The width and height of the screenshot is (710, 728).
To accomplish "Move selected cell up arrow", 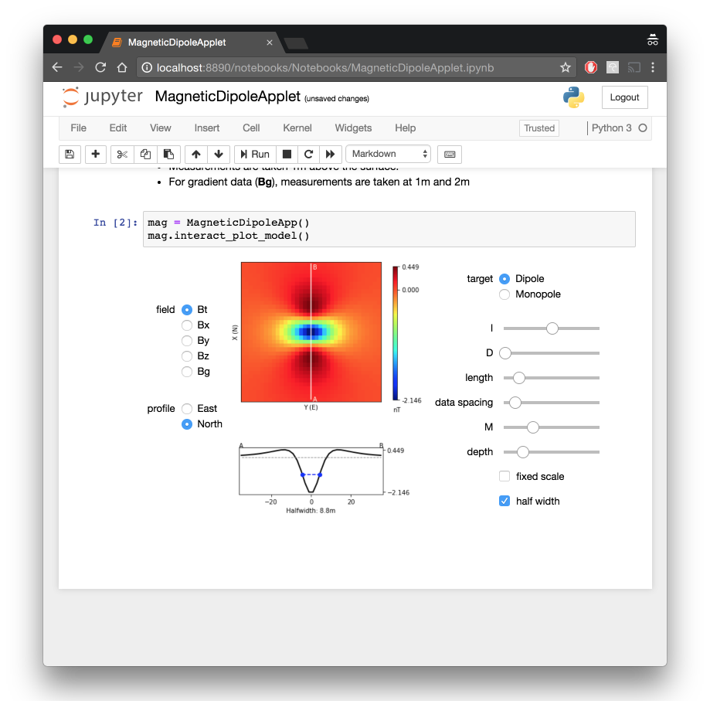I will pyautogui.click(x=195, y=155).
